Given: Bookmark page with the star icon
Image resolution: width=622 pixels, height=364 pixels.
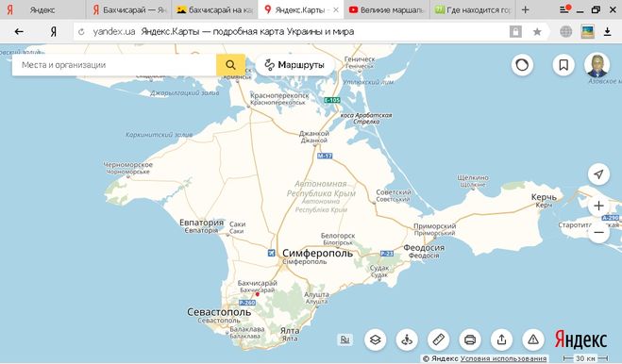Looking at the screenshot, I should coord(537,32).
